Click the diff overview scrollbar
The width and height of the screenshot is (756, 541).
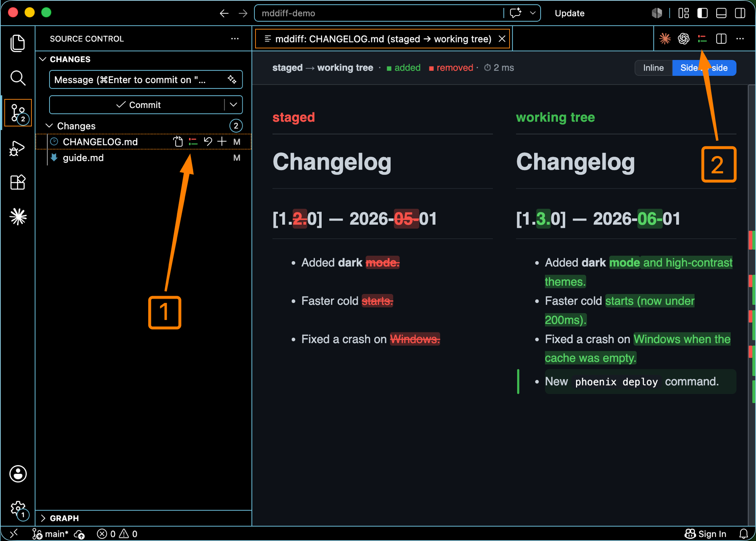751,305
